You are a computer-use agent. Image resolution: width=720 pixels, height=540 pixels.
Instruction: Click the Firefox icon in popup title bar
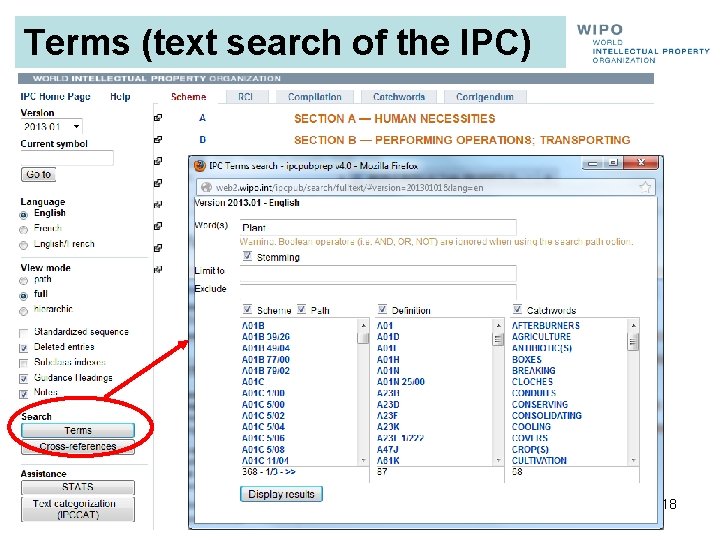click(200, 166)
